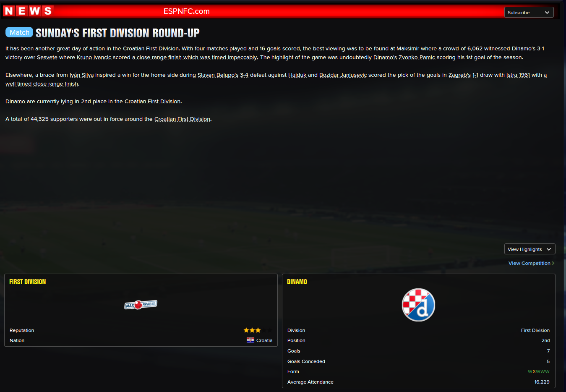The width and height of the screenshot is (566, 392).
Task: Open the Maksimir stadium link
Action: coord(408,49)
